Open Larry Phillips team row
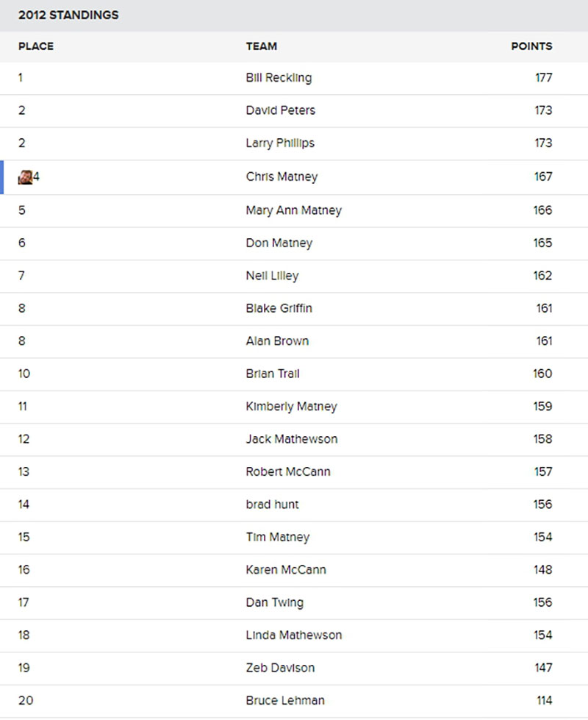The height and width of the screenshot is (720, 588). click(x=294, y=143)
